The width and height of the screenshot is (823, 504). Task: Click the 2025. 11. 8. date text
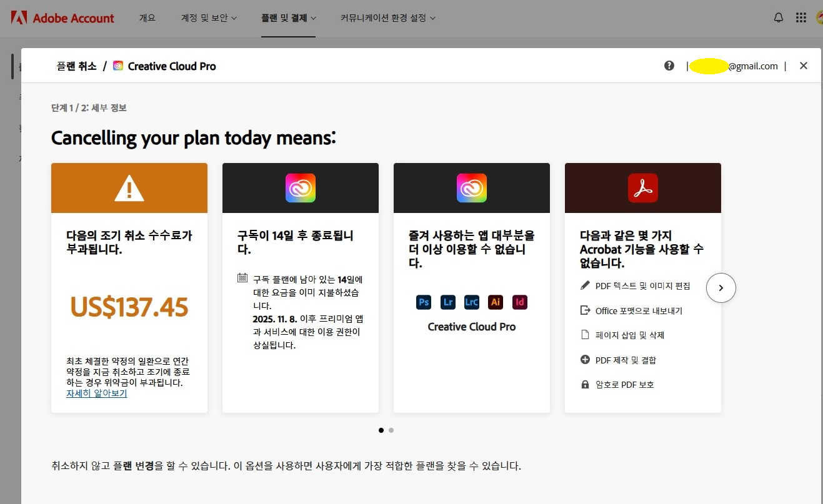[x=276, y=318]
